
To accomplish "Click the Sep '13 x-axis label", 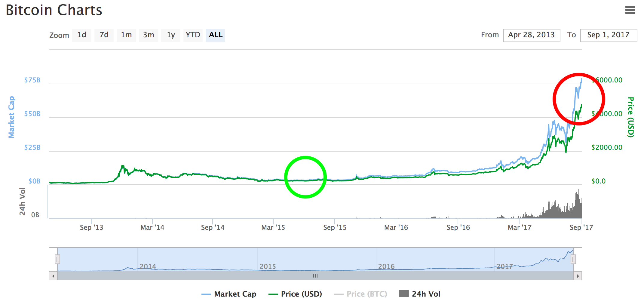I will pos(91,227).
